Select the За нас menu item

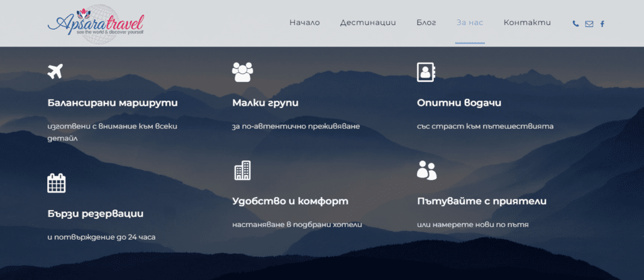click(x=469, y=23)
